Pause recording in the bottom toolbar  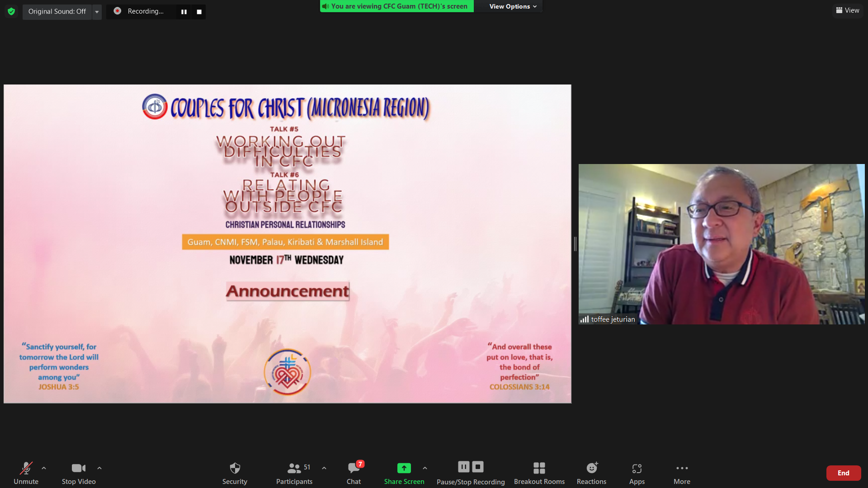[x=464, y=467]
